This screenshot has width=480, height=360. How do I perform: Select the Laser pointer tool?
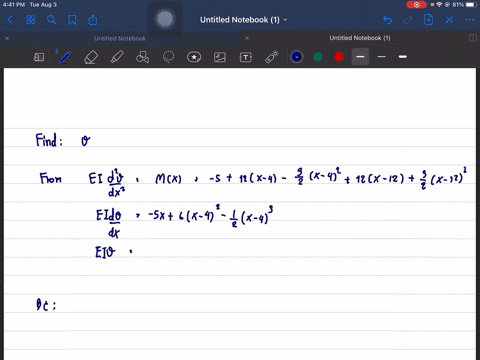[x=272, y=57]
